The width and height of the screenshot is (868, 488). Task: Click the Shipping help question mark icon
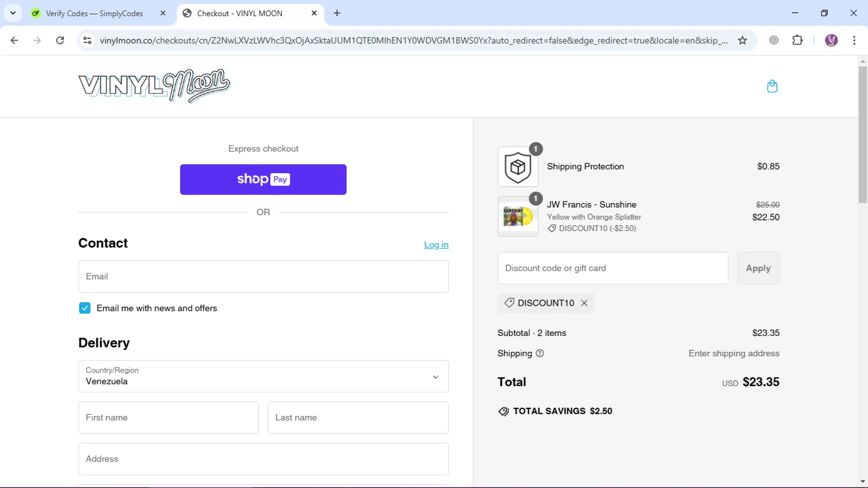click(540, 353)
